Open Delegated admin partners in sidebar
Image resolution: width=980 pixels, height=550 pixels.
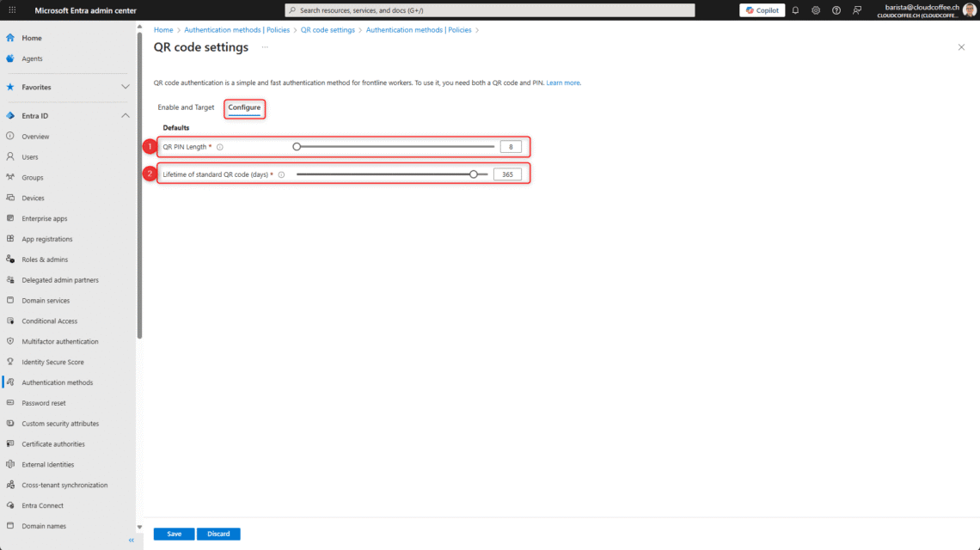(x=60, y=280)
